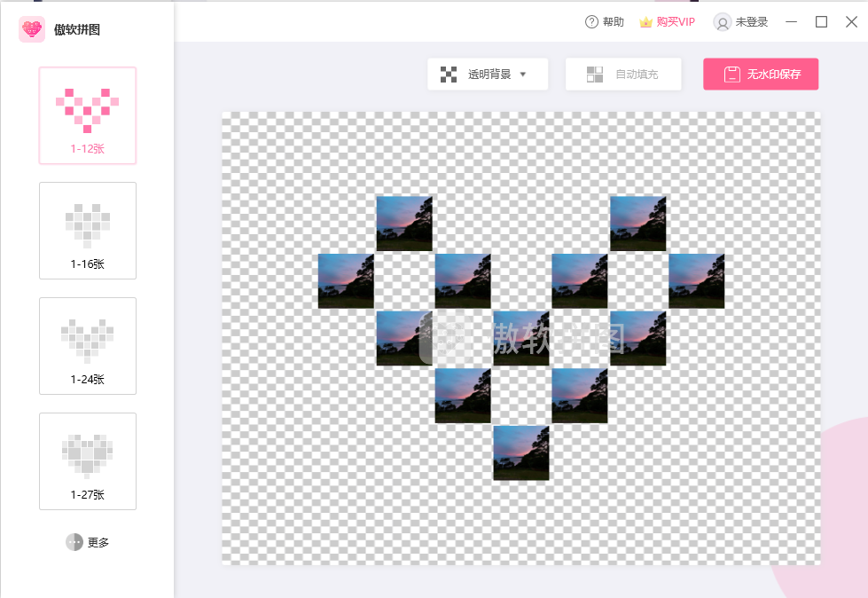This screenshot has width=868, height=598.
Task: Expand the 透明背景 background dropdown
Action: (488, 74)
